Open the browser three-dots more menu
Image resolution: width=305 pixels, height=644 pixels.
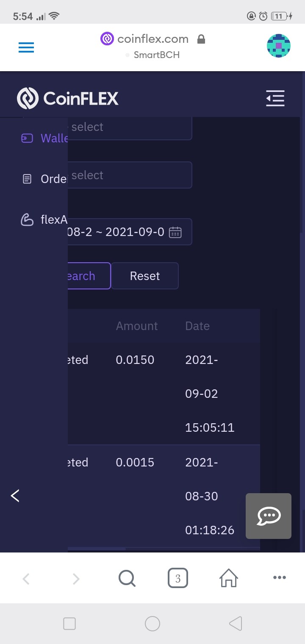(280, 577)
